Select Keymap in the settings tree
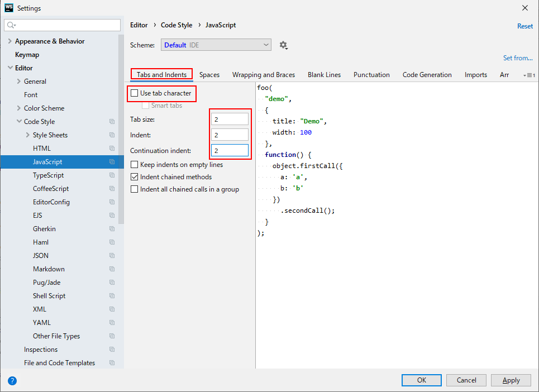 (27, 55)
